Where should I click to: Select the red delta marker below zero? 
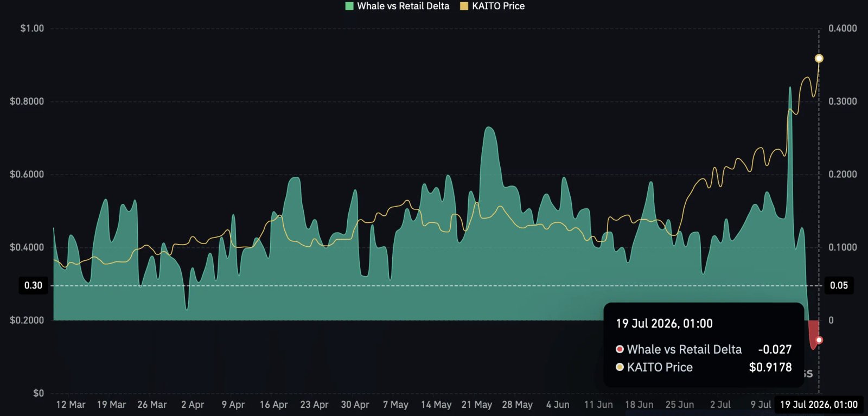point(819,340)
